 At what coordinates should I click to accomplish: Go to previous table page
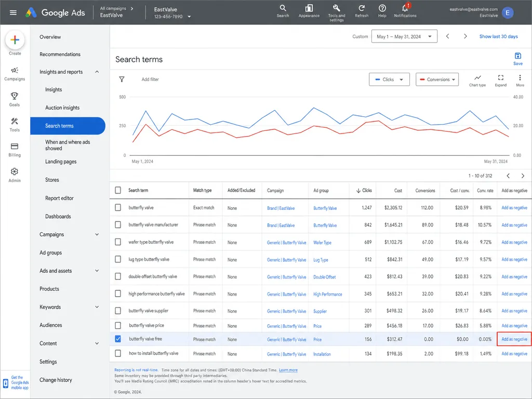pos(508,176)
